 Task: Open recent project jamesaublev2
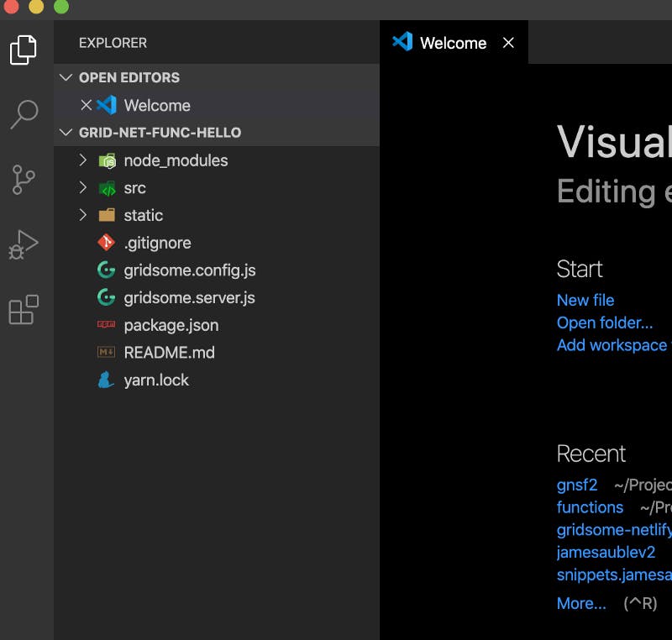pos(606,552)
